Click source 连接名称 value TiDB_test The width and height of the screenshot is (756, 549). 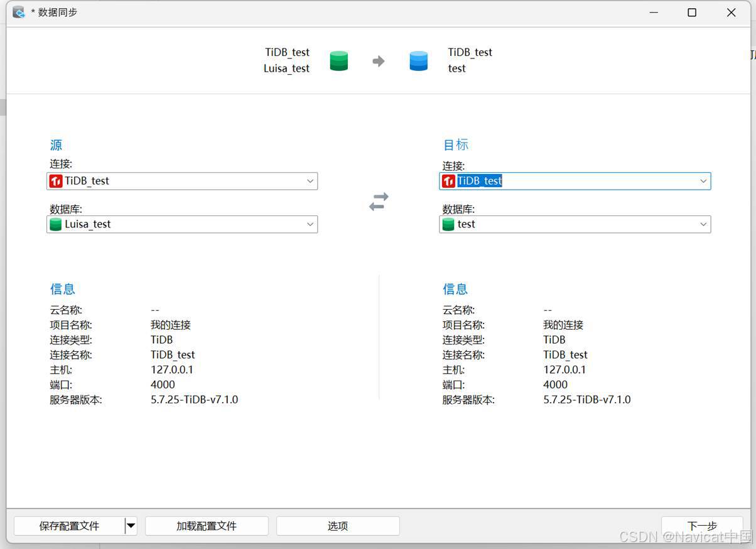point(173,355)
